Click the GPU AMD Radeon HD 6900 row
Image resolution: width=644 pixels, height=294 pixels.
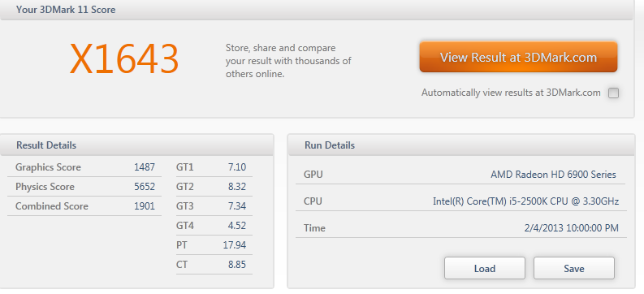460,175
